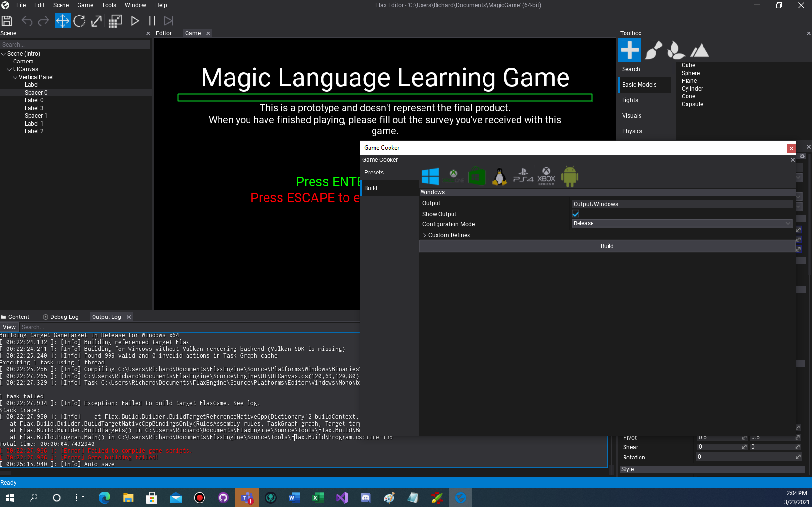Step through rotation with the Rotation stepper arrow
The width and height of the screenshot is (812, 507).
pos(798,457)
